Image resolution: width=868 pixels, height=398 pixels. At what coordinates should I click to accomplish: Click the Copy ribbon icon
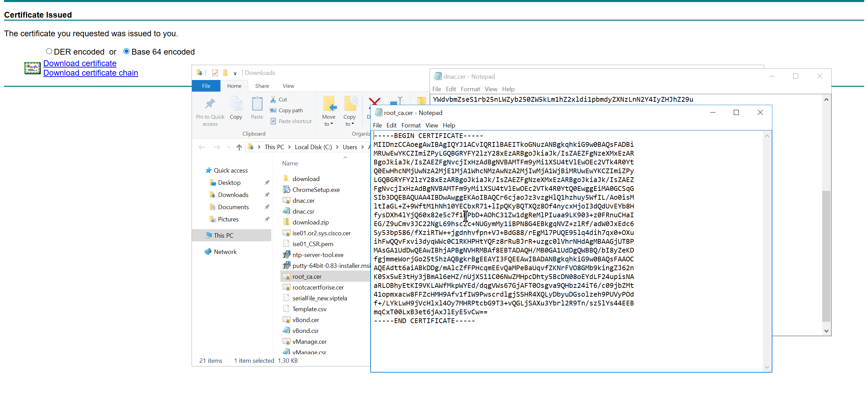[236, 104]
